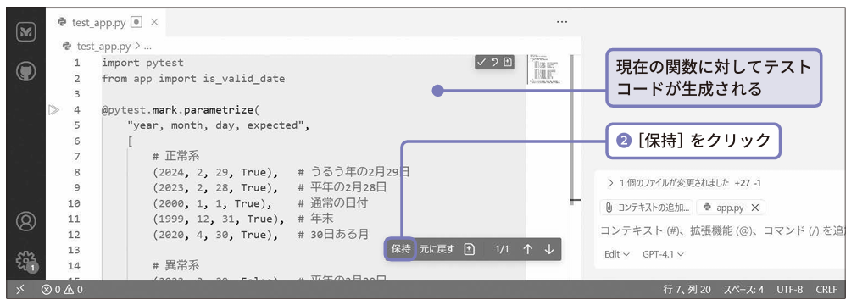Click the app.py context chip
This screenshot has height=305, width=868.
tap(731, 208)
